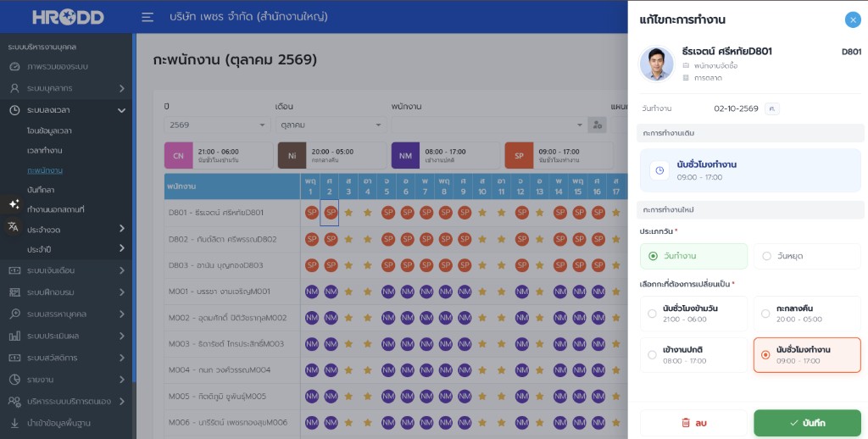Select the เข้างานปกติ 08:00 - 17:00 shift option
This screenshot has width=868, height=439.
[693, 355]
